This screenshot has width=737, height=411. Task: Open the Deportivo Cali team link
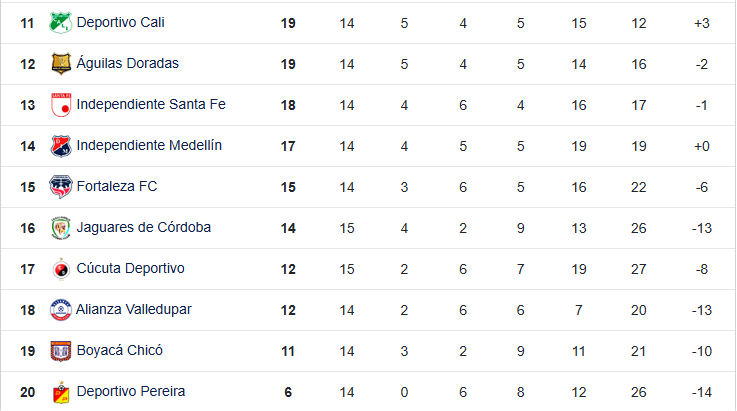point(120,22)
